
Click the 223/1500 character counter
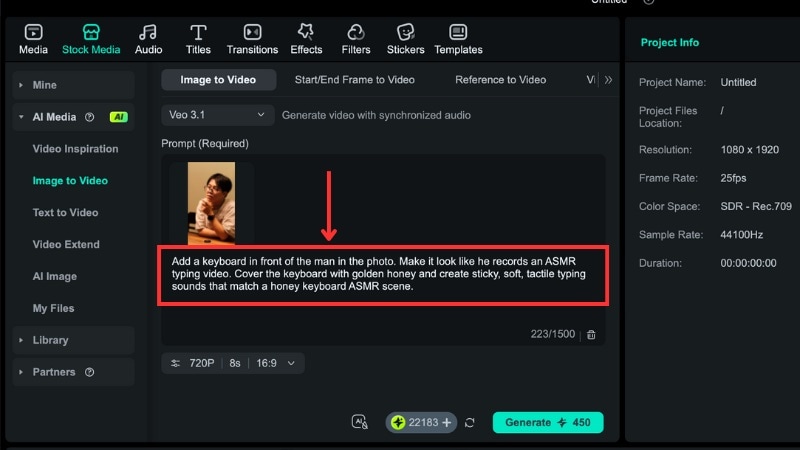[553, 334]
